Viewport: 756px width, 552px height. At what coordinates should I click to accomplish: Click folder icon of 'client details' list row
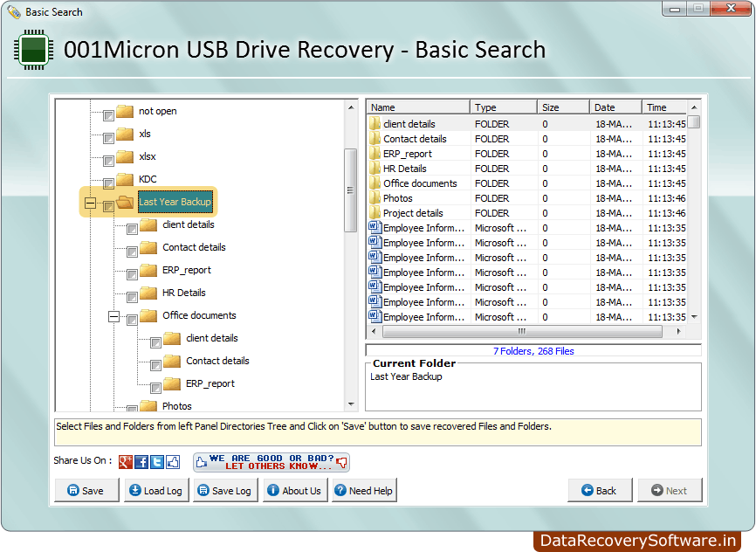(375, 123)
